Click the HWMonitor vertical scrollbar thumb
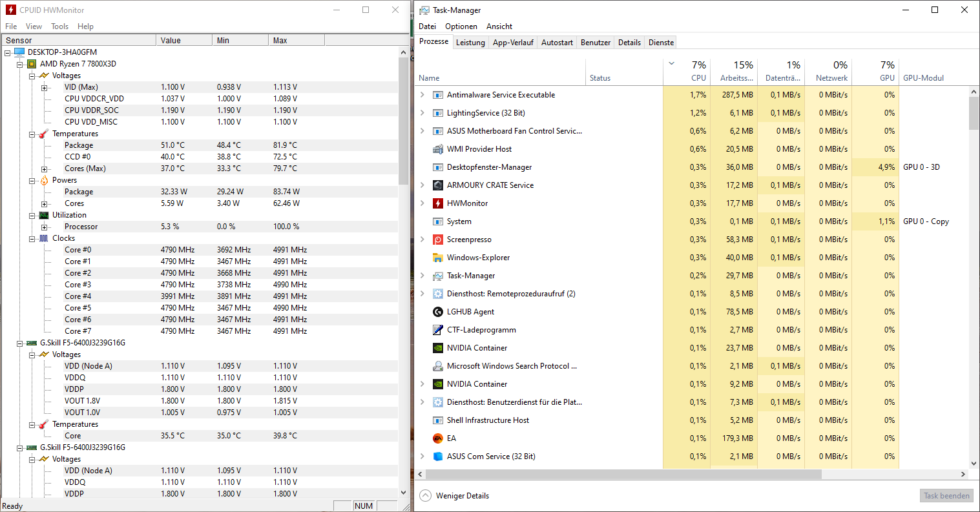This screenshot has height=512, width=980. (x=404, y=121)
